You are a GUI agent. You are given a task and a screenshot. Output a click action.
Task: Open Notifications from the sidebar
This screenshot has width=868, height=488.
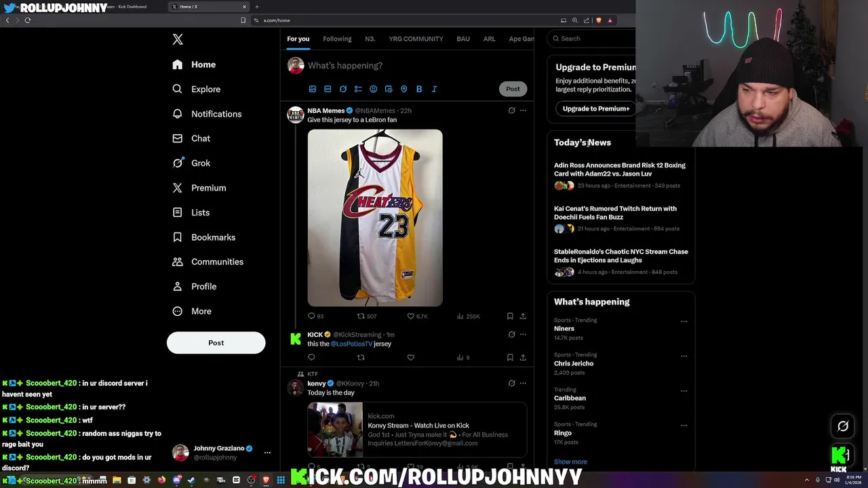click(x=207, y=114)
